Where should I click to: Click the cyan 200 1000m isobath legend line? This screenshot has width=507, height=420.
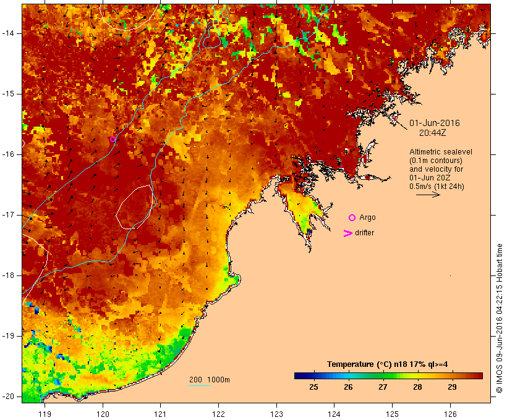(x=200, y=385)
